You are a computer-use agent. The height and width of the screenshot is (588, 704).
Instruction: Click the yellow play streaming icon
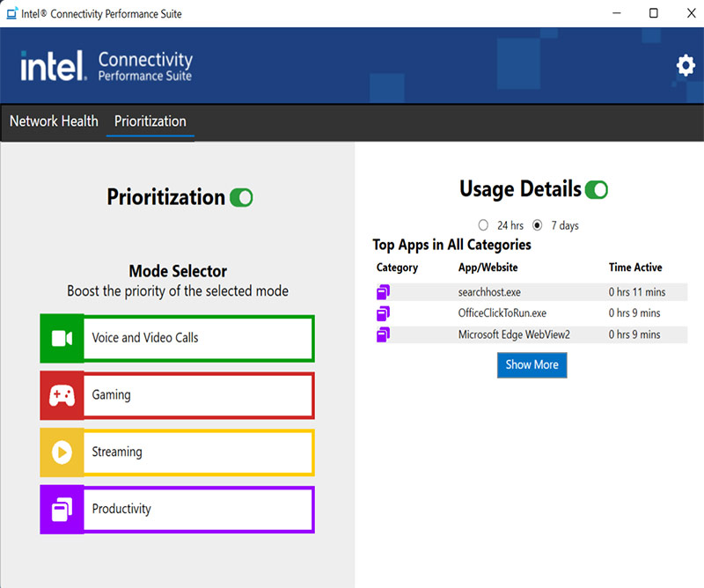(x=62, y=452)
